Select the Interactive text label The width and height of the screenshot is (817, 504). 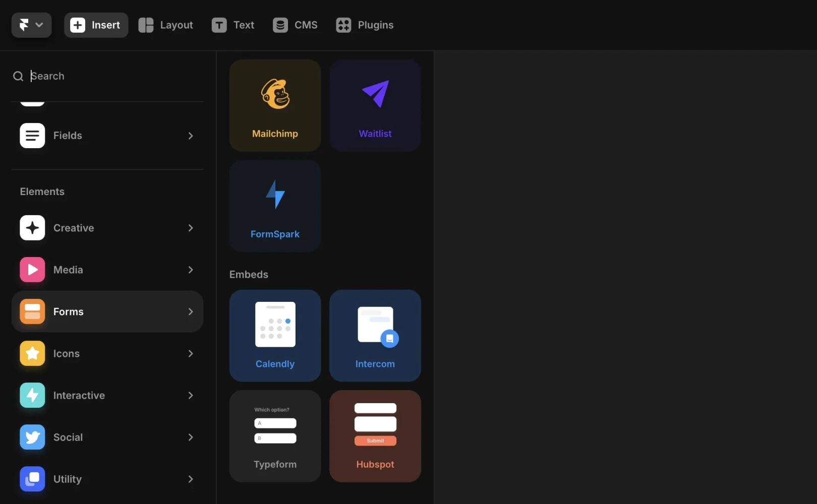pyautogui.click(x=79, y=395)
